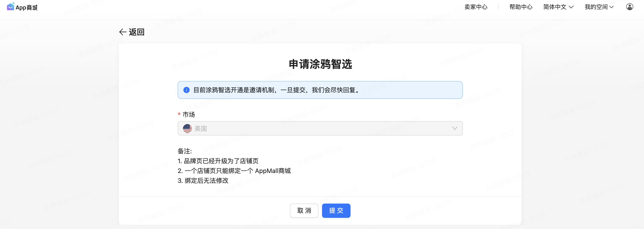Click the blue info icon in the notice

click(187, 90)
